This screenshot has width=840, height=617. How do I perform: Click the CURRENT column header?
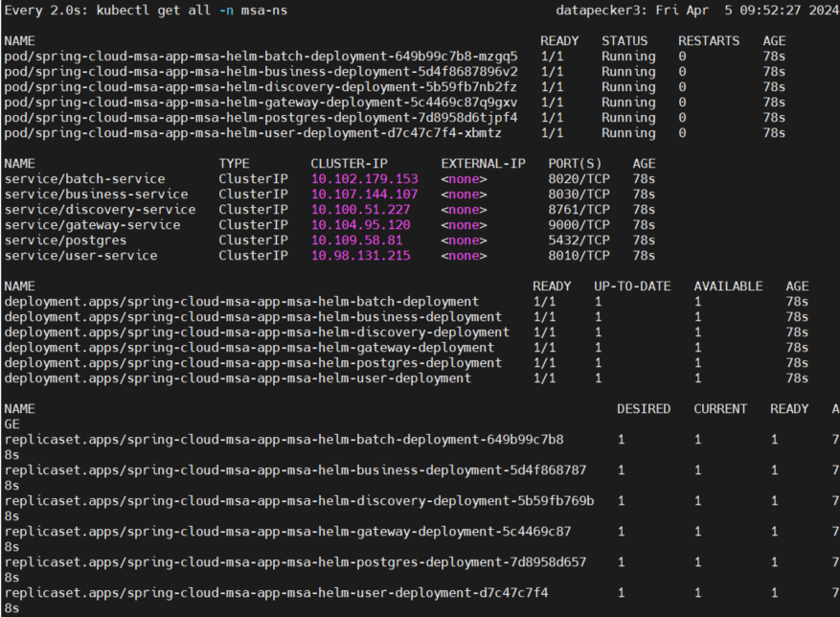(x=720, y=409)
